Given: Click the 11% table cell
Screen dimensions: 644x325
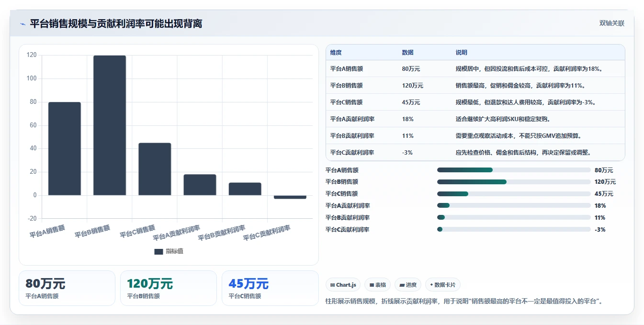Looking at the screenshot, I should 408,136.
